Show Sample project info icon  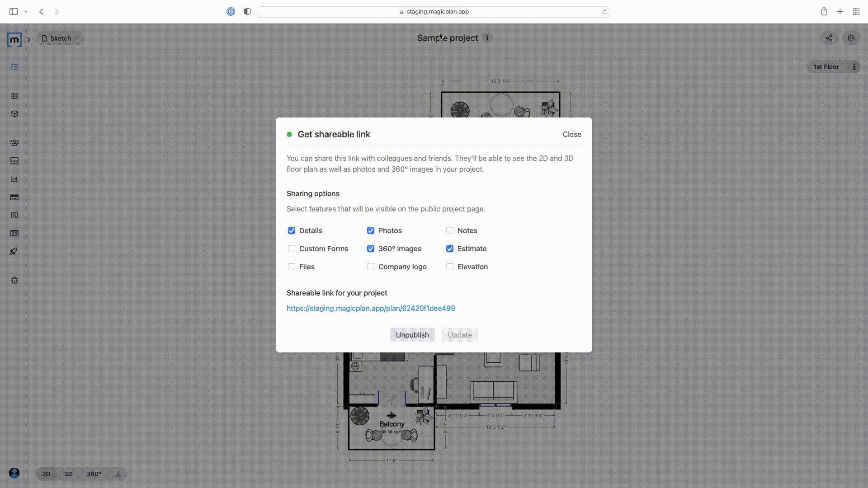point(487,38)
